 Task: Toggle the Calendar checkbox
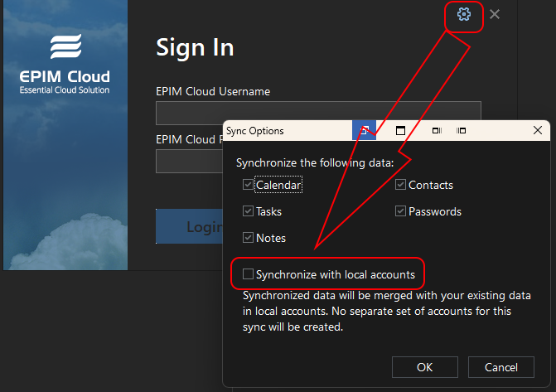coord(248,185)
